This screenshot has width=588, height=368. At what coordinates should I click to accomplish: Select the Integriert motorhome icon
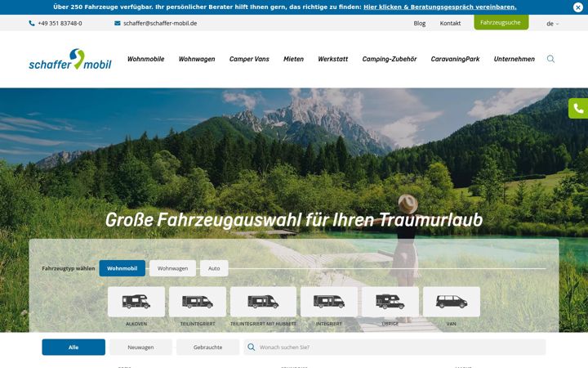tap(329, 302)
